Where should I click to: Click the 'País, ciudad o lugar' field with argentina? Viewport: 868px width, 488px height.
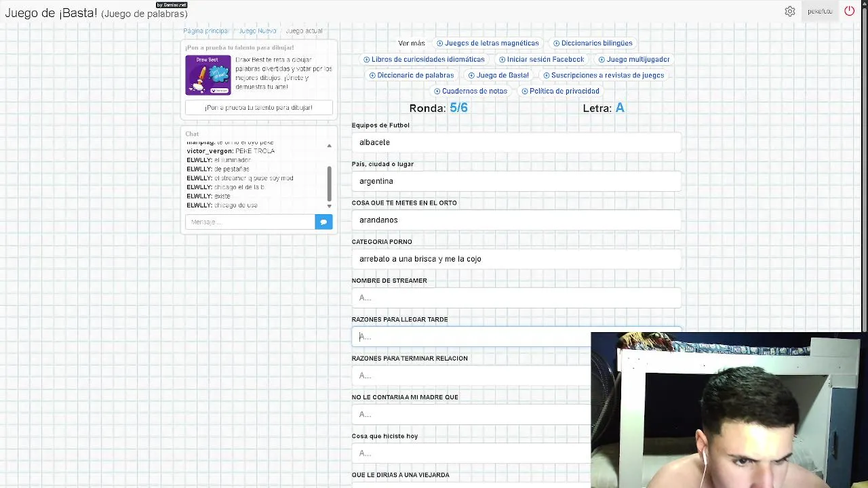click(516, 181)
